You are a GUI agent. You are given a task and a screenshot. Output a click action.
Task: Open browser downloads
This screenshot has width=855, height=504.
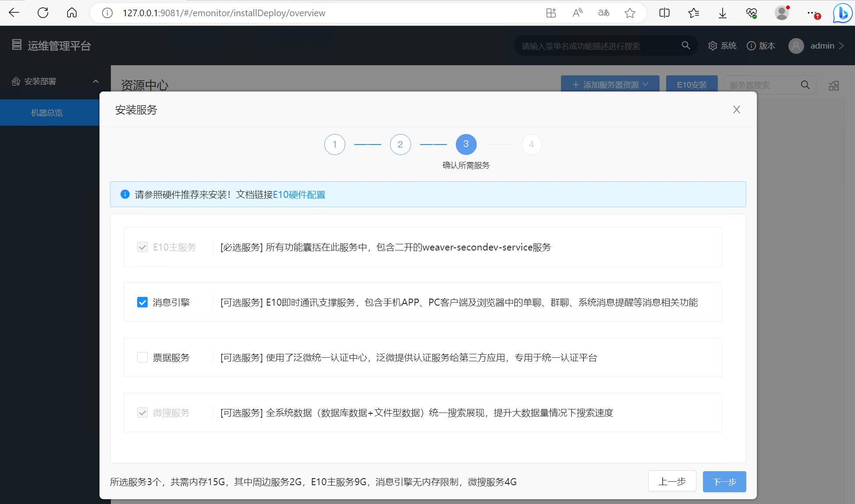coord(723,13)
